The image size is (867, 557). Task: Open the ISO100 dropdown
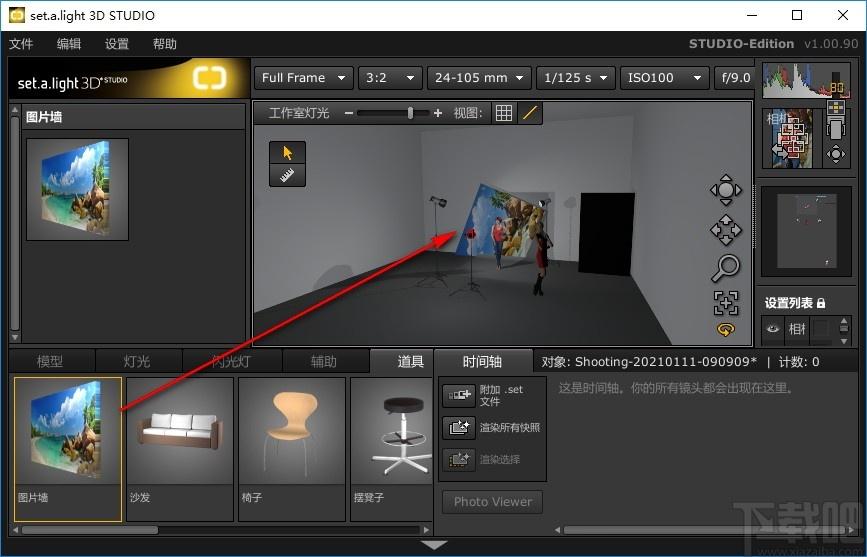coord(665,78)
